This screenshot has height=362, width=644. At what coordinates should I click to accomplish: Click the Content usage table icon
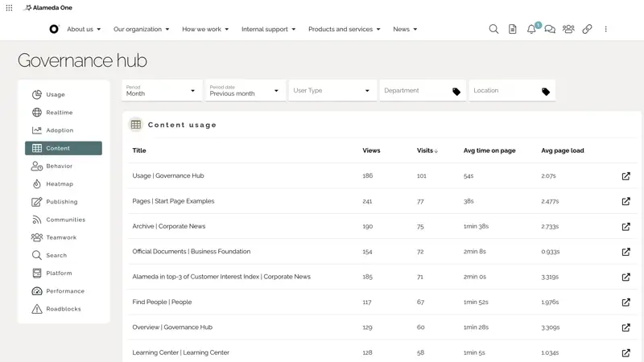coord(136,125)
